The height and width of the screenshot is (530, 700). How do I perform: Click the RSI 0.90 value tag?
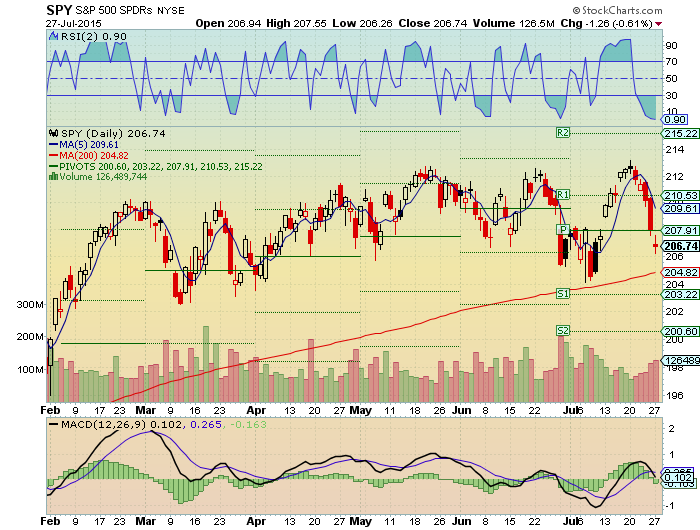point(675,120)
